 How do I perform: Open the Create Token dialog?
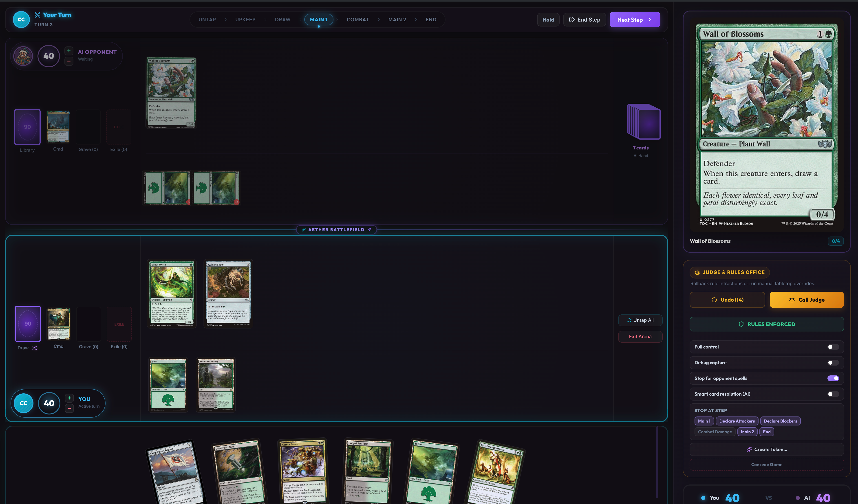coord(767,449)
